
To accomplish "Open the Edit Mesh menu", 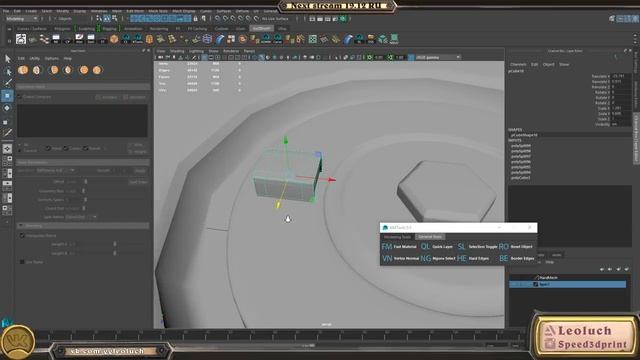I will [x=135, y=11].
